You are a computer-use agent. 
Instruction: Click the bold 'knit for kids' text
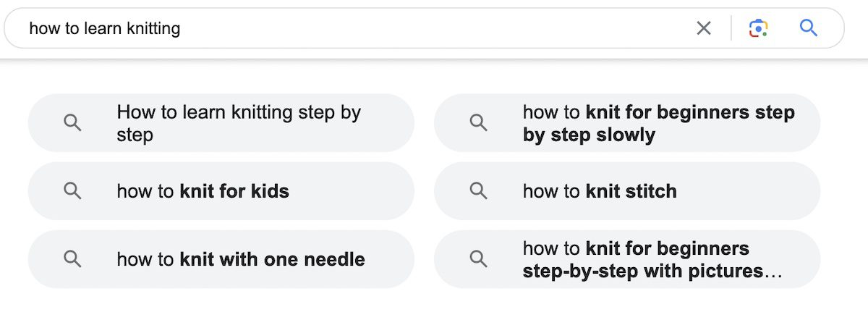[234, 191]
